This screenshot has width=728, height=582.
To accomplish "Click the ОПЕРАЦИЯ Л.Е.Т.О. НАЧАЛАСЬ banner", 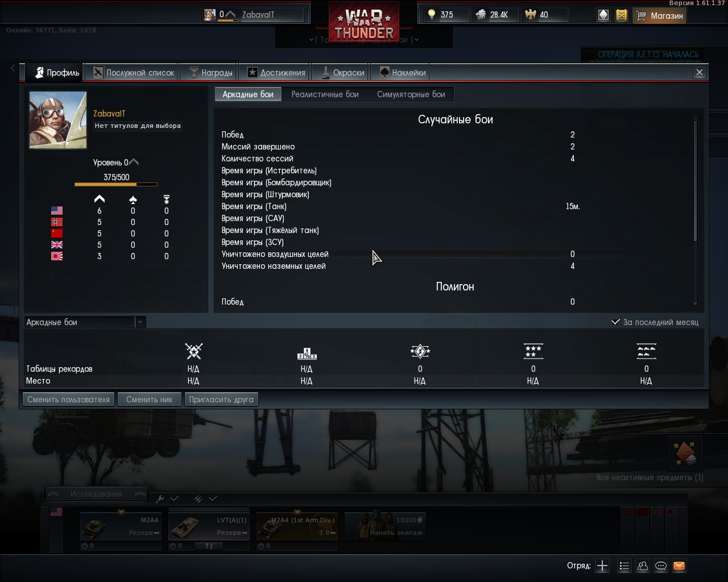I will coord(648,55).
